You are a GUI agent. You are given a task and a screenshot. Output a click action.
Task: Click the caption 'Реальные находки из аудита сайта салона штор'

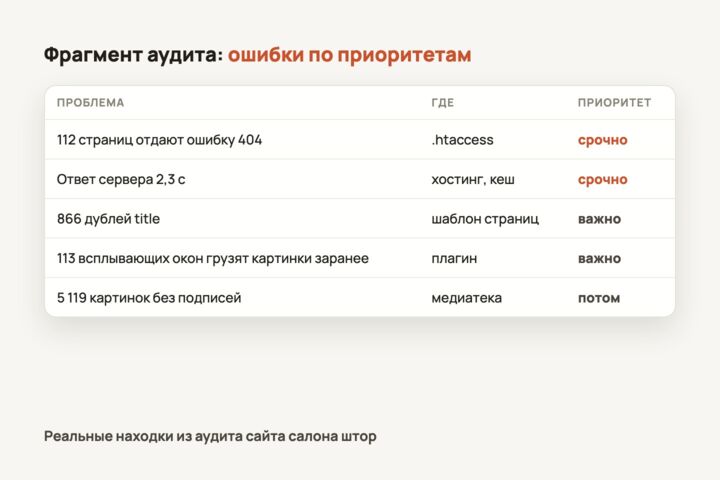pyautogui.click(x=210, y=436)
